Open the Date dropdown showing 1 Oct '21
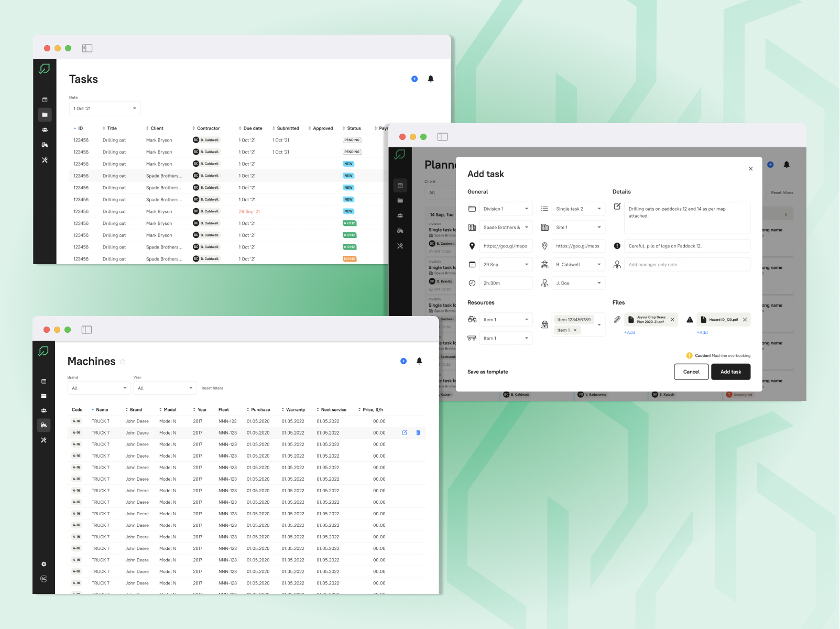840x629 pixels. coord(105,109)
